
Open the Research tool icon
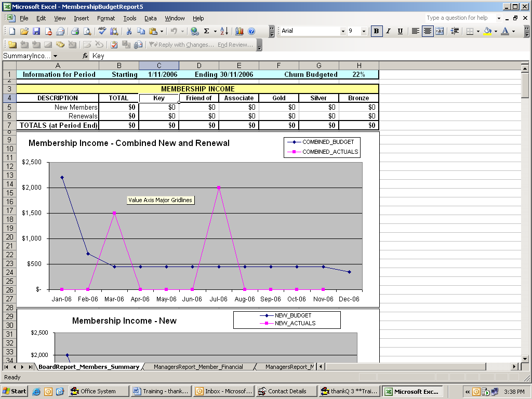coord(114,31)
